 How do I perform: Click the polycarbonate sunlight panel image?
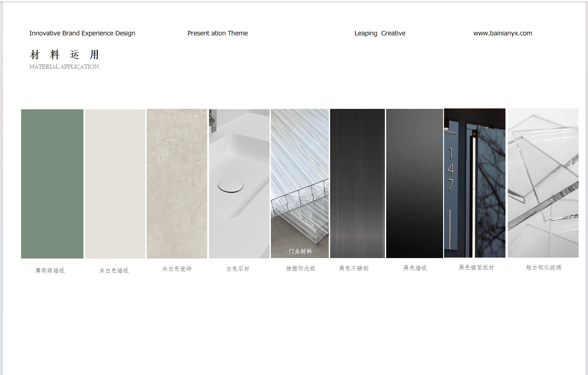(x=300, y=179)
